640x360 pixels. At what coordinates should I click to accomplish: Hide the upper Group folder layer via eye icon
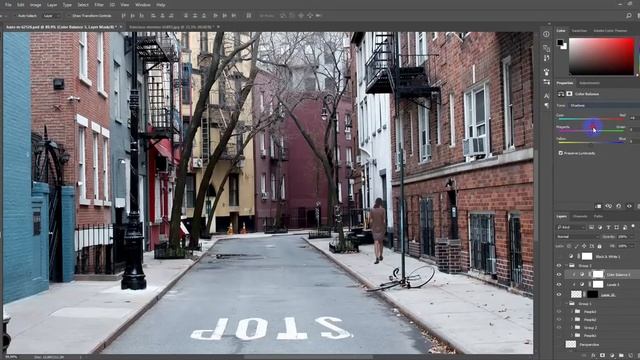click(x=559, y=266)
